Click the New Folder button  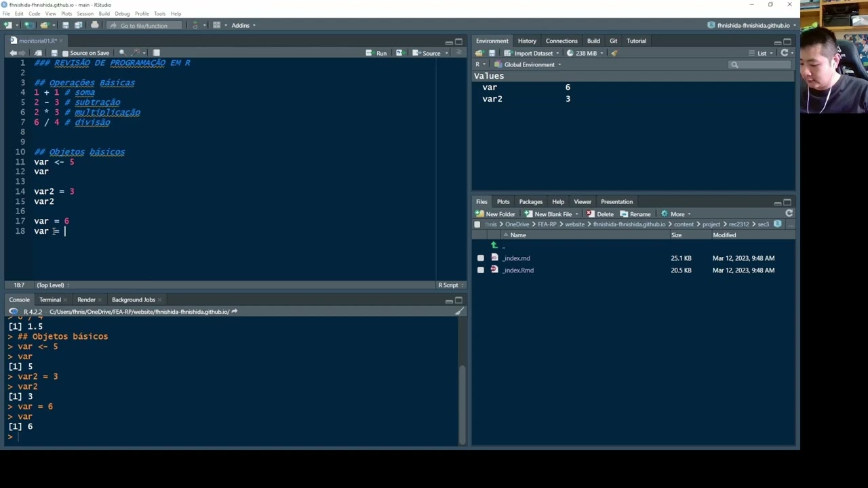pos(496,213)
